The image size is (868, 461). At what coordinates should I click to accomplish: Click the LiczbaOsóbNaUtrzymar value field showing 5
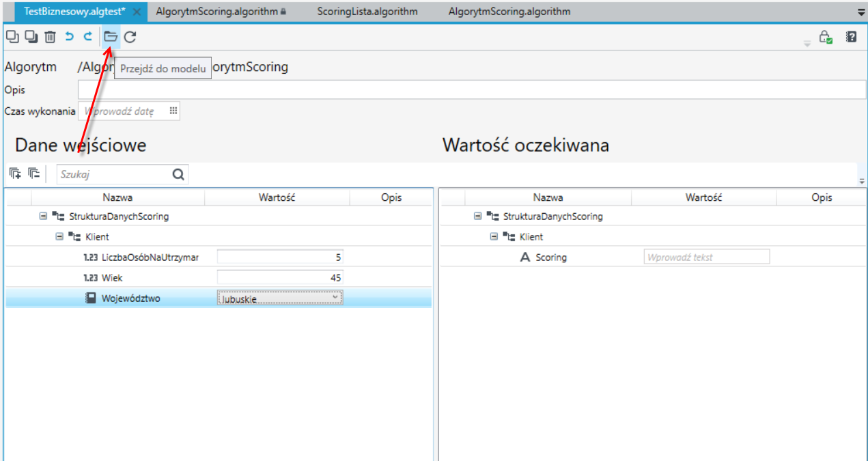click(x=280, y=257)
